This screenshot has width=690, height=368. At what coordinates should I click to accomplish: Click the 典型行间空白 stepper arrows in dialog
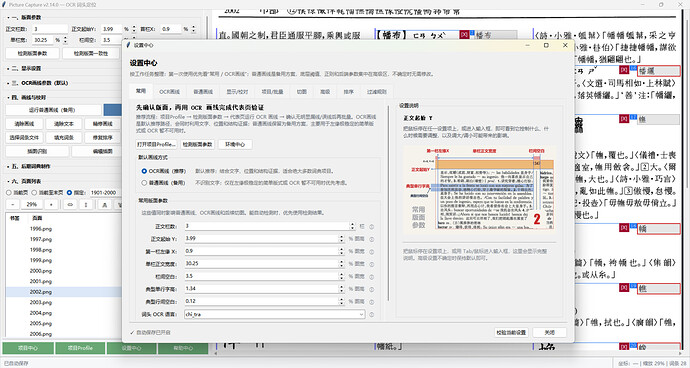[x=341, y=302]
